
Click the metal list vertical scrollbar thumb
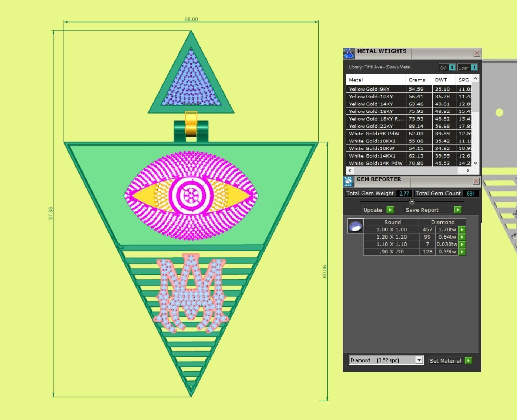point(476,97)
